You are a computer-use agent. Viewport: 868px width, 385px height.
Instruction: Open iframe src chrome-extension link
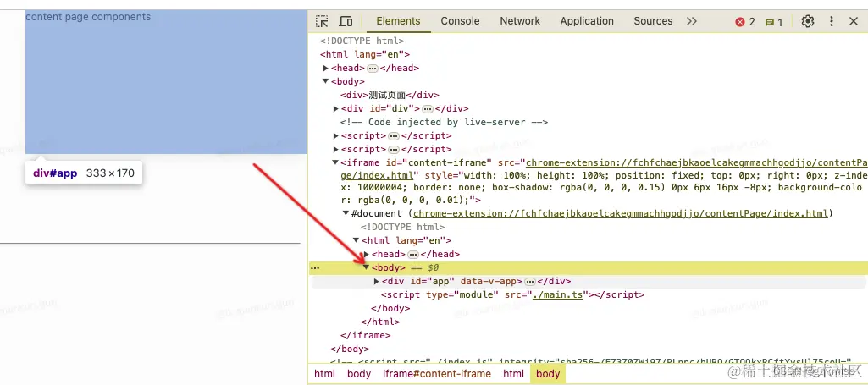[x=697, y=162]
